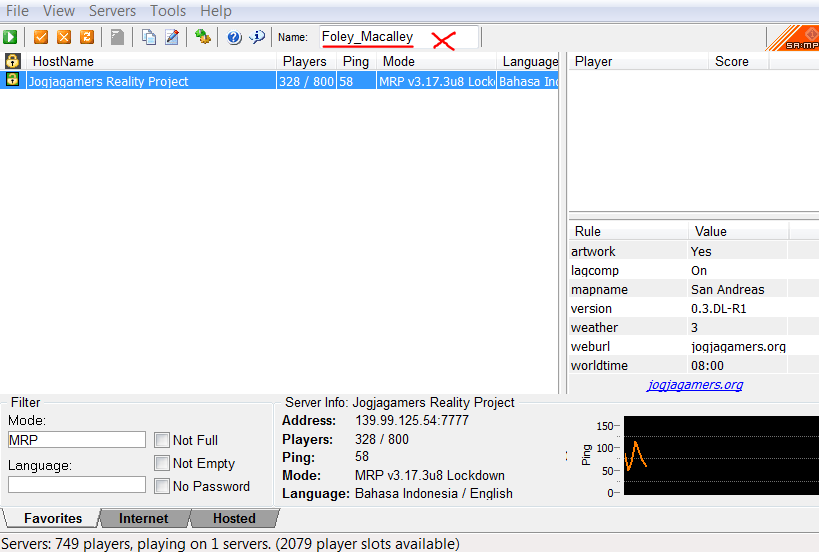Click the Mode filter field with MRP

pos(77,440)
